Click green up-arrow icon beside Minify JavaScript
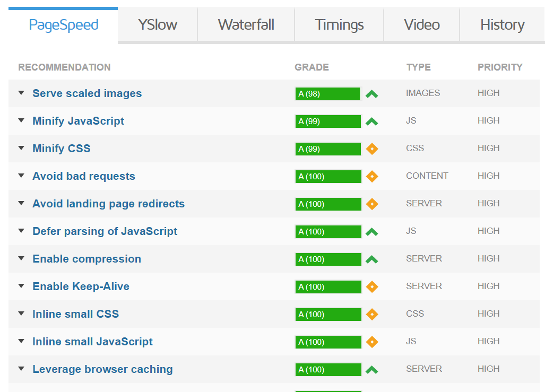Screen dimensions: 545x392 371,121
